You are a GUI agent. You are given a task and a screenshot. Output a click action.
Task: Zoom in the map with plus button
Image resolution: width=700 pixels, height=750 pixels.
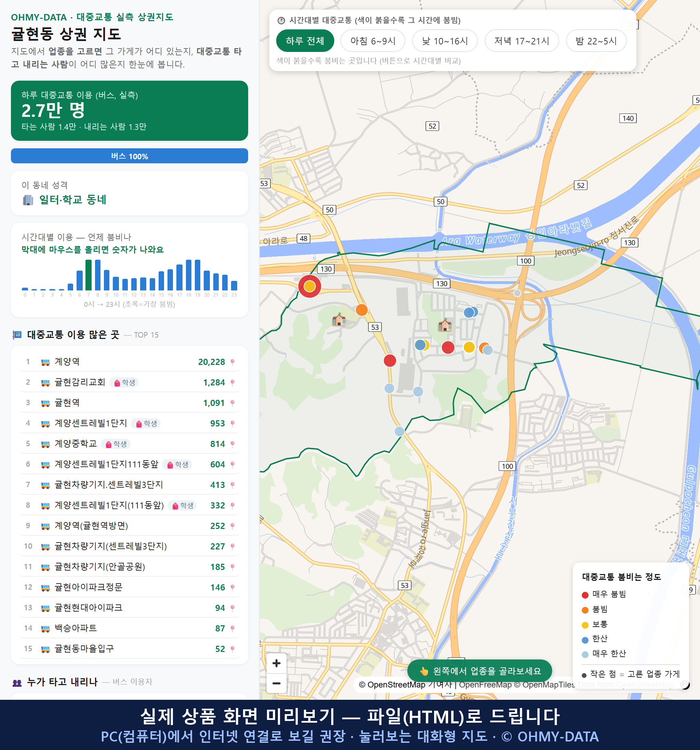click(x=276, y=663)
